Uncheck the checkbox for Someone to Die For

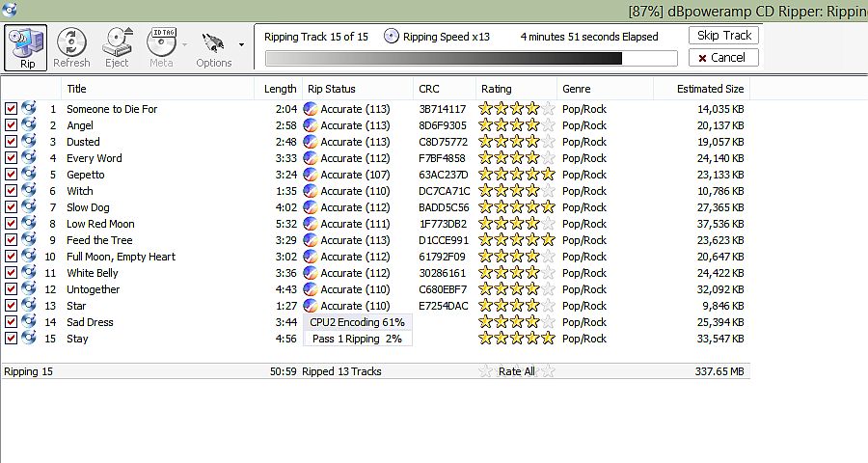pyautogui.click(x=11, y=109)
